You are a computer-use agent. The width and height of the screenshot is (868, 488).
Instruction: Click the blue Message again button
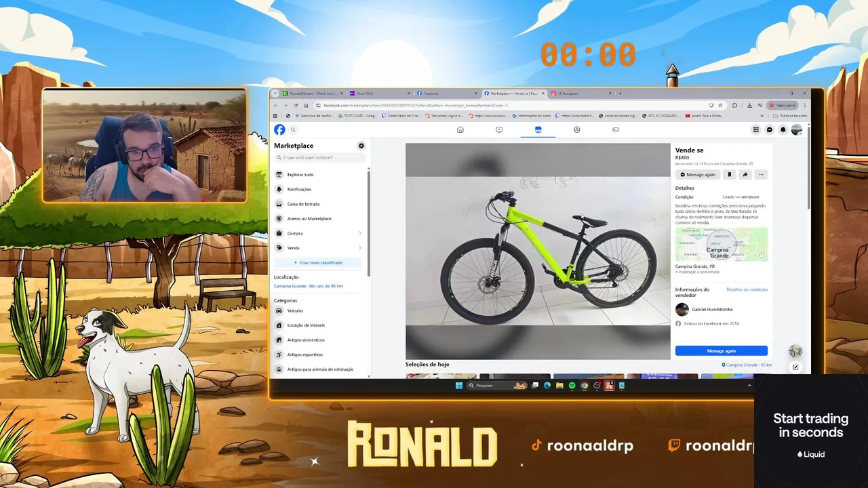[x=721, y=351]
